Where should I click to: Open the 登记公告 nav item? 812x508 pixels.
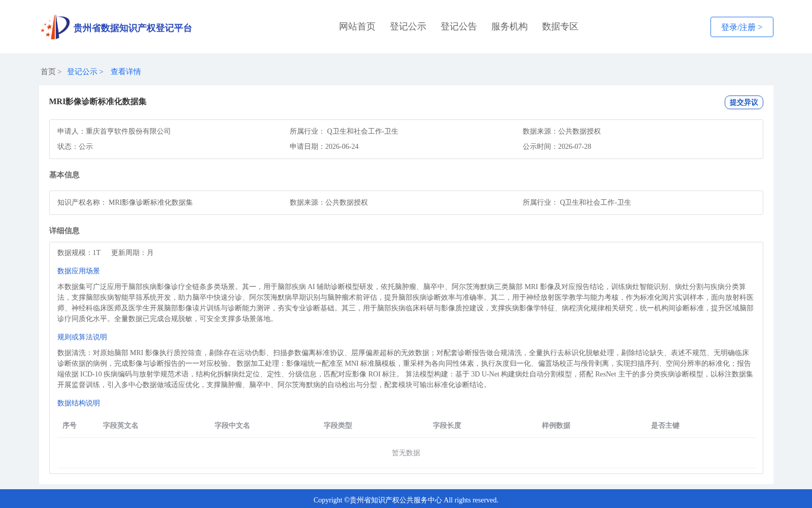[x=459, y=26]
